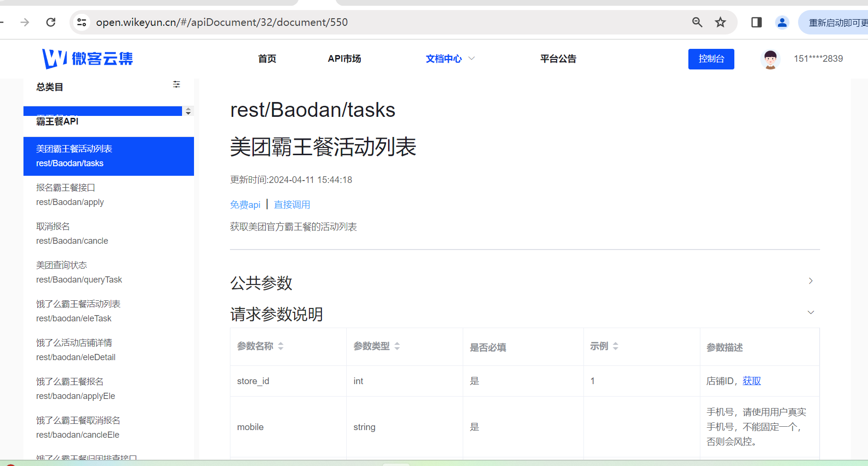Click the 直接调用 link
This screenshot has width=868, height=466.
coord(292,205)
